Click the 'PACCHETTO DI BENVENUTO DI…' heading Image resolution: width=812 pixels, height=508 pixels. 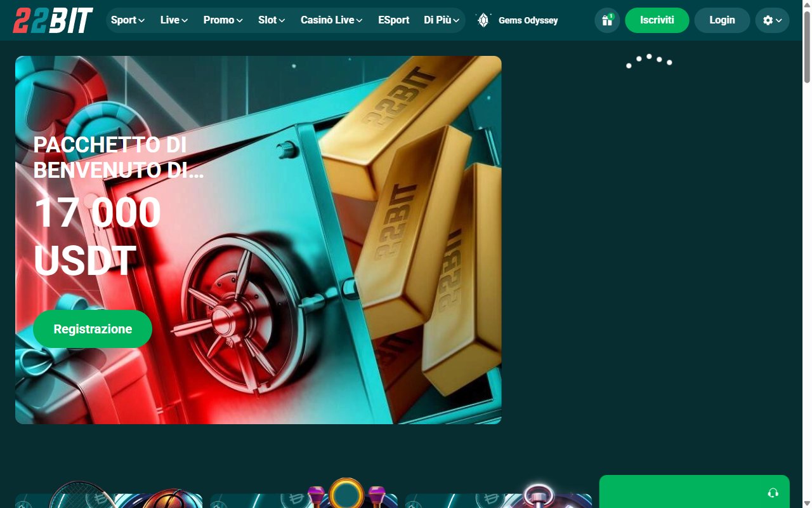coord(119,157)
